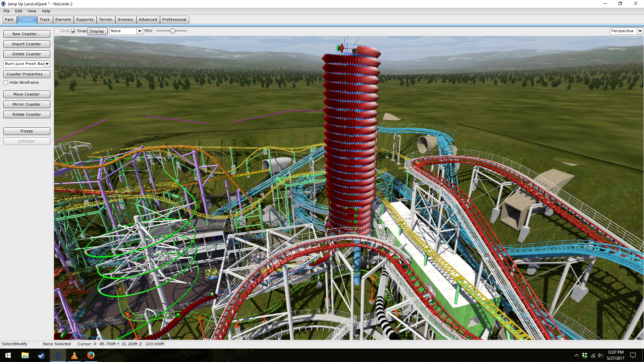644x362 pixels.
Task: Click NoLimits 2 taskbar icon
Action: click(58, 355)
